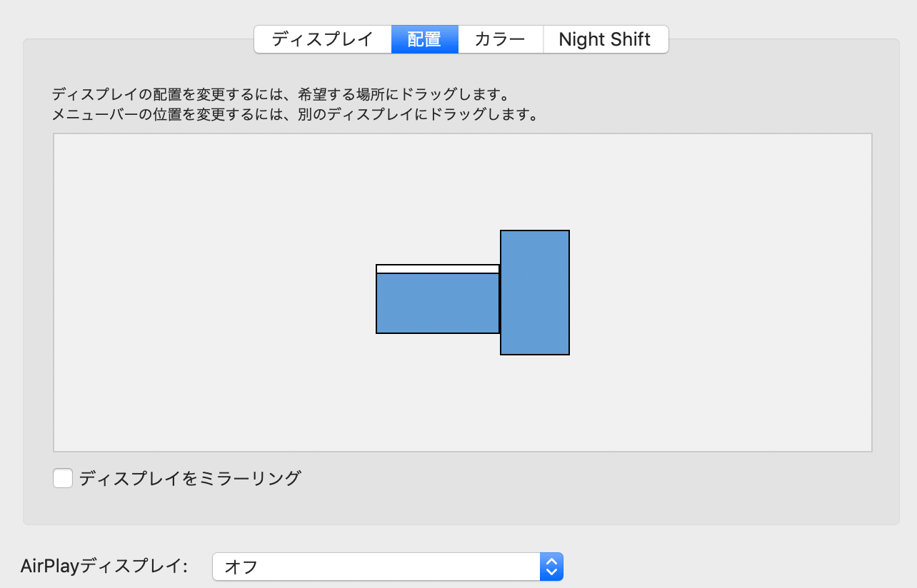Click the currently active 配置 tab

424,39
